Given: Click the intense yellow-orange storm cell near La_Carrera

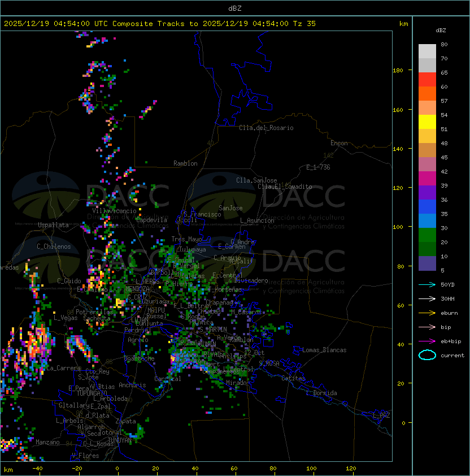Looking at the screenshot, I should click(36, 344).
